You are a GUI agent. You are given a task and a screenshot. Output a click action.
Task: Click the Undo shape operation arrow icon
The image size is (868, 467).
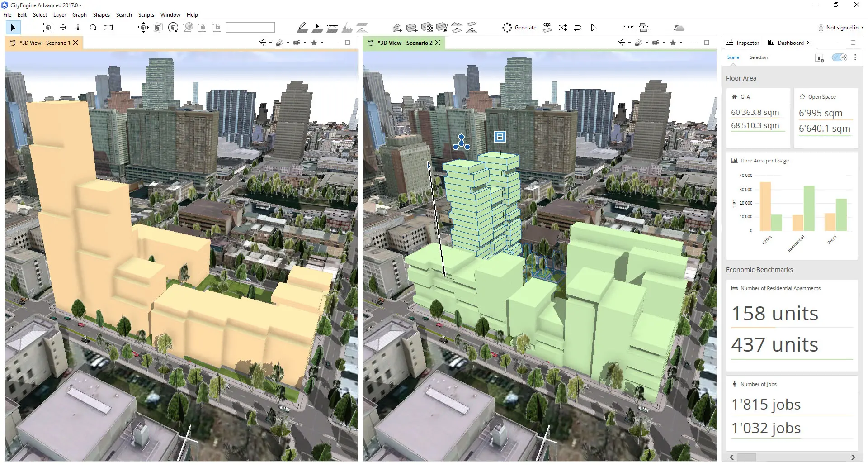[578, 28]
